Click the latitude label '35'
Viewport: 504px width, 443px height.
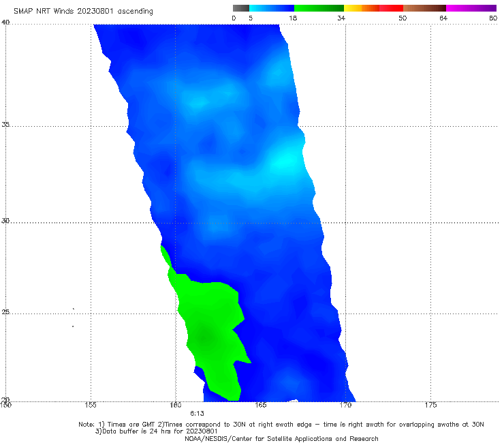tap(5, 124)
